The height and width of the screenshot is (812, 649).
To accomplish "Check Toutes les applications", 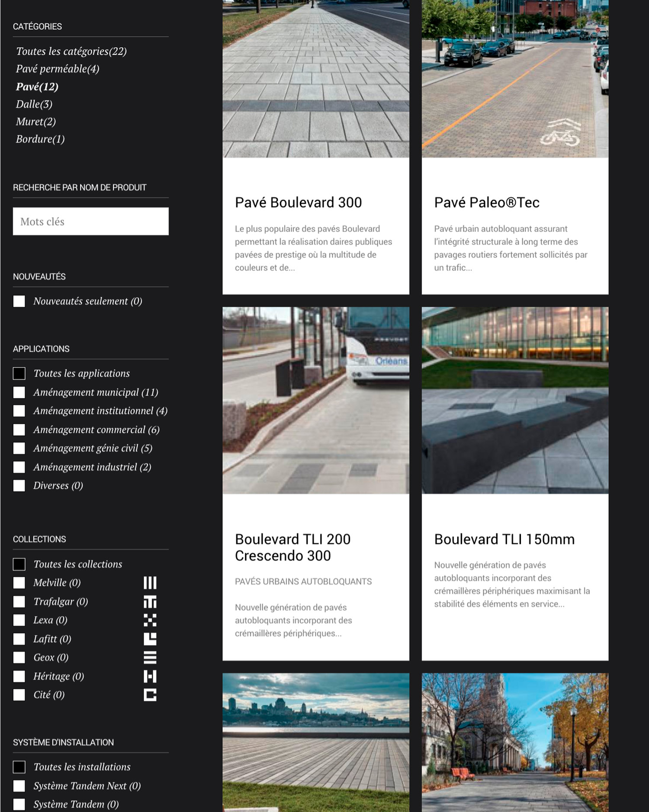I will pos(19,373).
